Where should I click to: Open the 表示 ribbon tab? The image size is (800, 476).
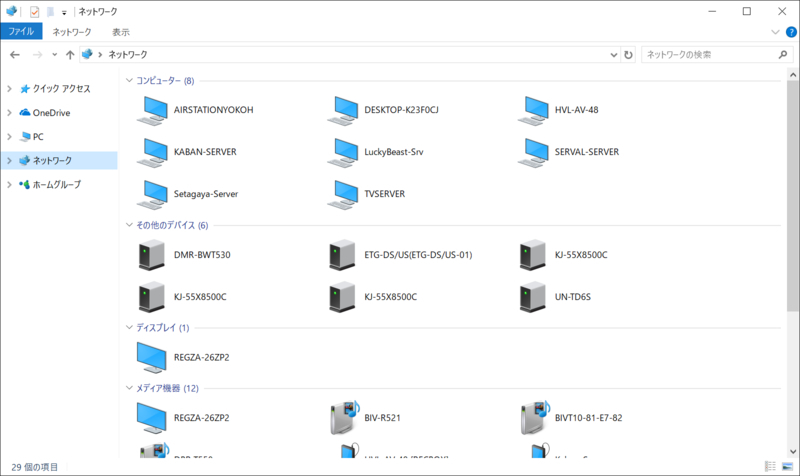click(x=121, y=32)
